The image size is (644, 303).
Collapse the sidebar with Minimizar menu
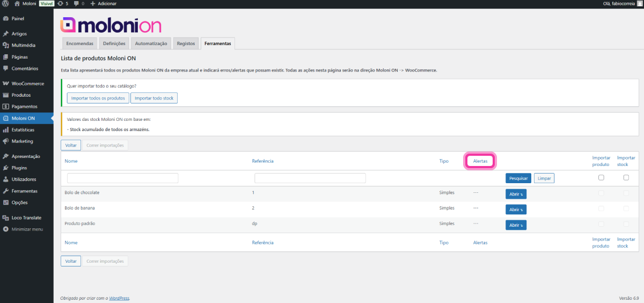[27, 229]
